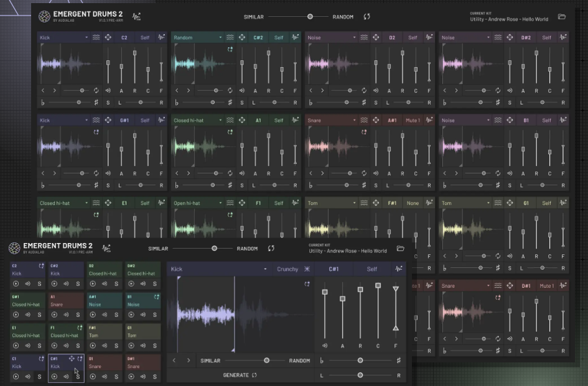The image size is (588, 386).
Task: Click the Crunchy asterisk icon in the compact editor
Action: tap(307, 269)
